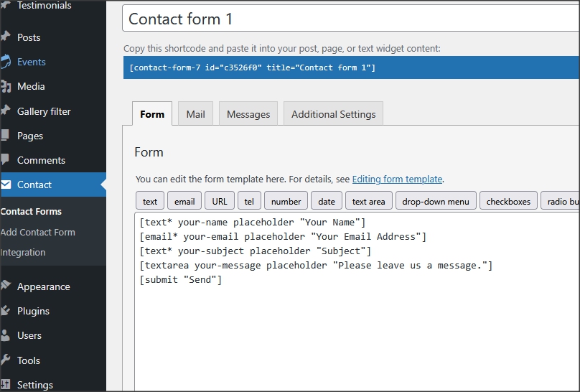Click the Pages icon in sidebar
580x392 pixels.
coord(6,136)
